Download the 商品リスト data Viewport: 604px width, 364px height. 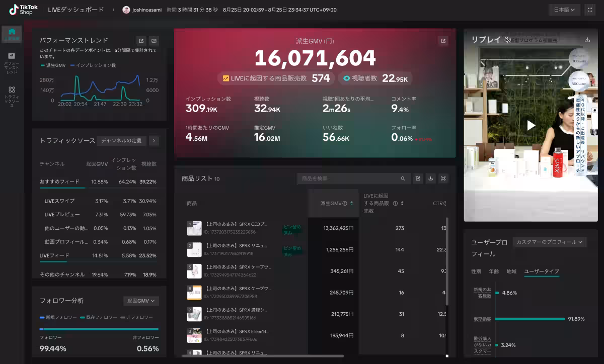(x=430, y=178)
